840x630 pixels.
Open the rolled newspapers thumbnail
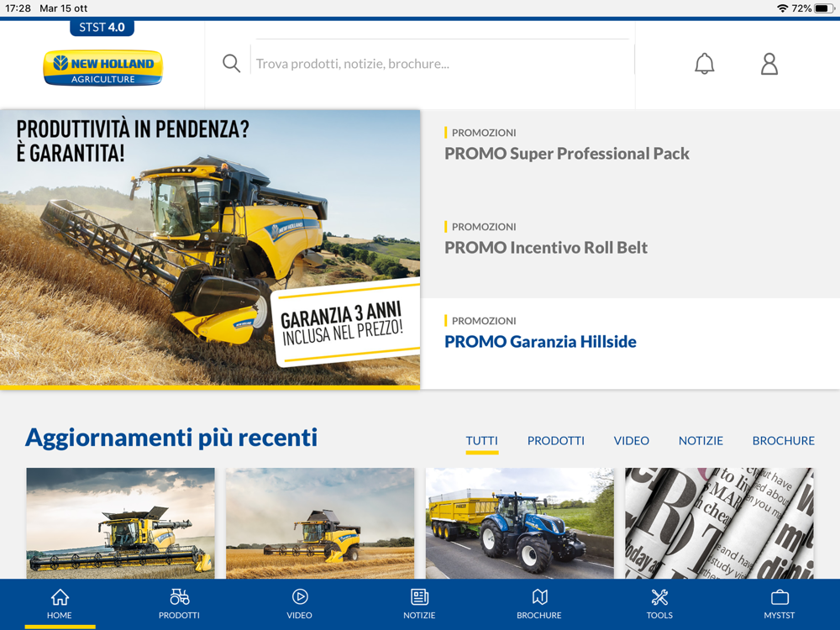720,523
